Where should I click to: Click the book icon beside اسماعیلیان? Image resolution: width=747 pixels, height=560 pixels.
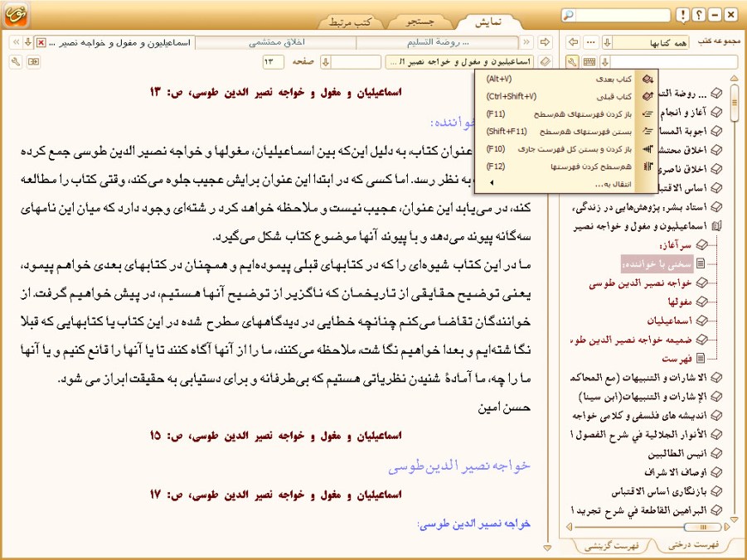[701, 321]
